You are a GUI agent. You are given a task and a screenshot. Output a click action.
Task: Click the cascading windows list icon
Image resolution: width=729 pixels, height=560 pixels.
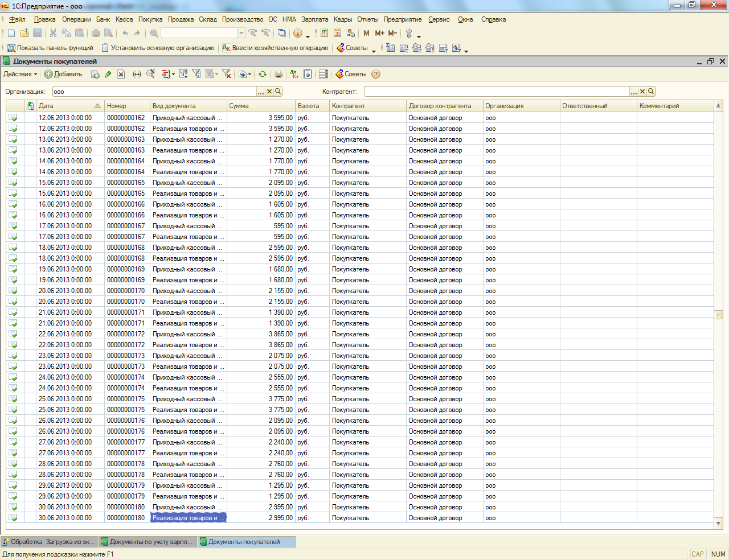point(281,33)
